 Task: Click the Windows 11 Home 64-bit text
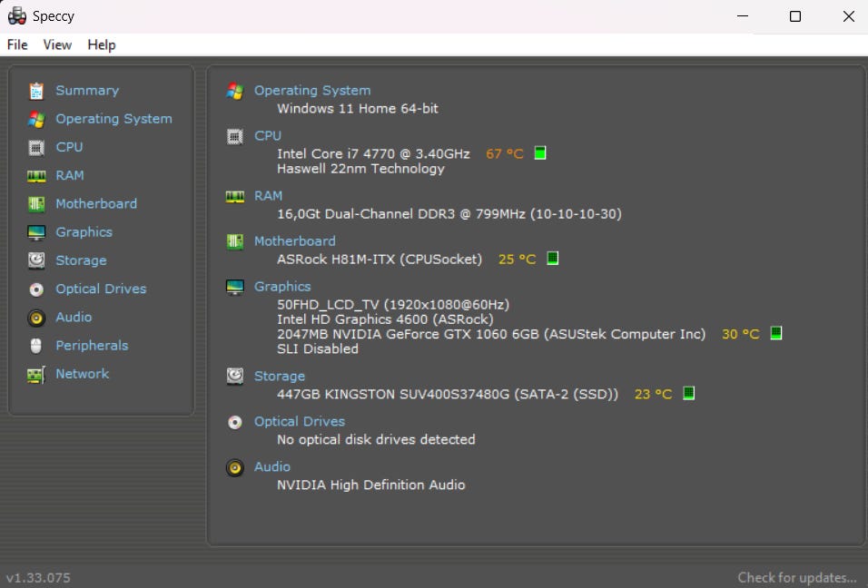click(x=358, y=109)
